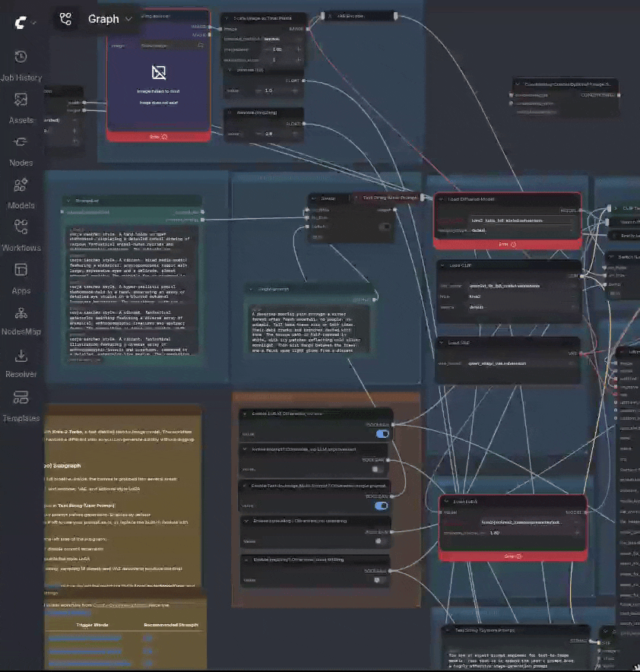The height and width of the screenshot is (672, 640).
Task: Collapse the Load VAE node
Action: coord(442,342)
